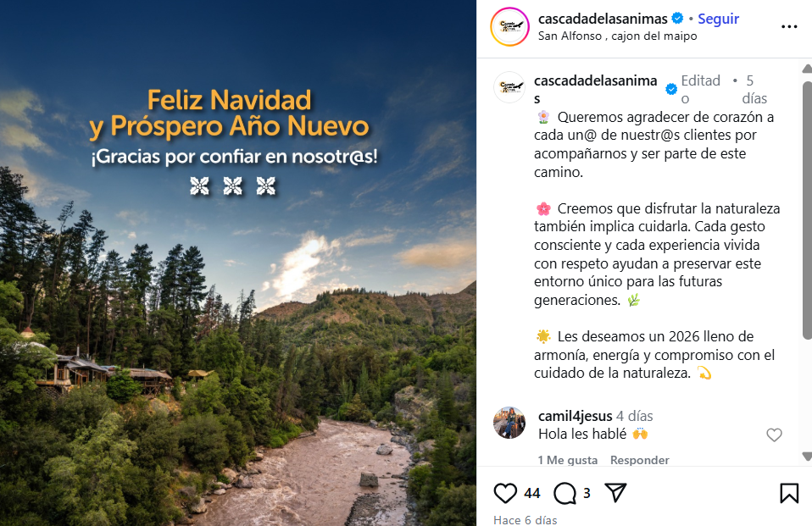Open the three-dot more options menu
Image resolution: width=812 pixels, height=526 pixels.
(x=789, y=26)
